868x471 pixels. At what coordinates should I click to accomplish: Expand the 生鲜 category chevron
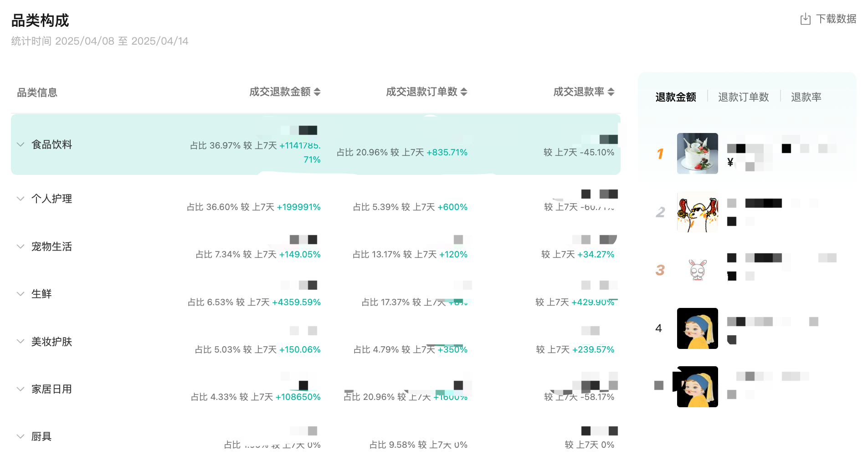[x=21, y=294]
